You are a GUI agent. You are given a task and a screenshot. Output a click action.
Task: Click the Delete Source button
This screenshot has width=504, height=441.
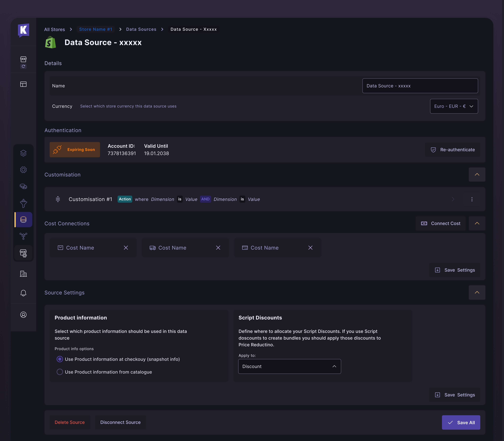[70, 422]
